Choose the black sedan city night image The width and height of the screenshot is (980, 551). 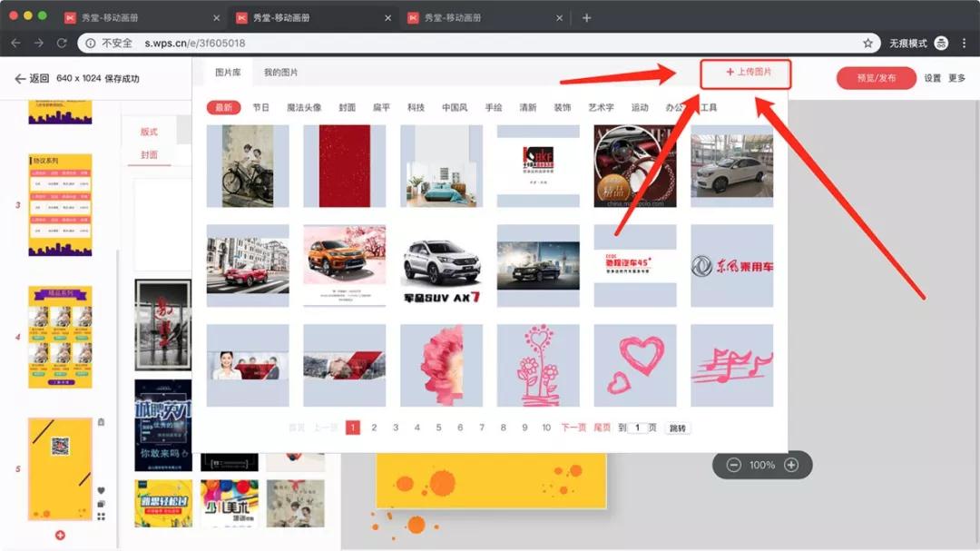click(x=538, y=266)
